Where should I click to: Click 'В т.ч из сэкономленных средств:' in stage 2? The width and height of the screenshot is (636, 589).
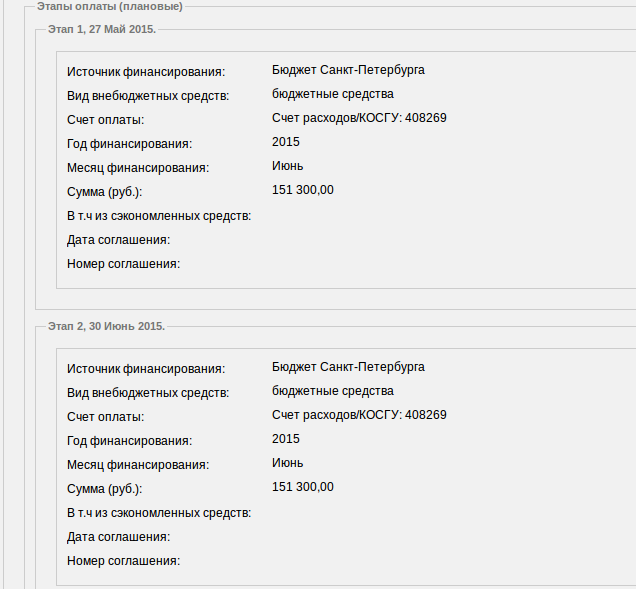159,513
